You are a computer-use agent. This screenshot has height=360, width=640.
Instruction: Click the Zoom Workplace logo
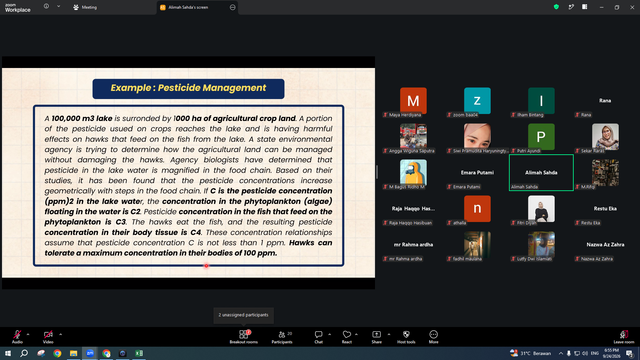pos(18,7)
